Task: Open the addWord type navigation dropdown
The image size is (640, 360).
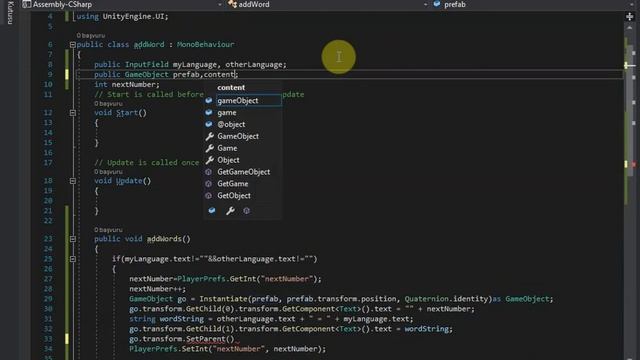Action: [426, 4]
